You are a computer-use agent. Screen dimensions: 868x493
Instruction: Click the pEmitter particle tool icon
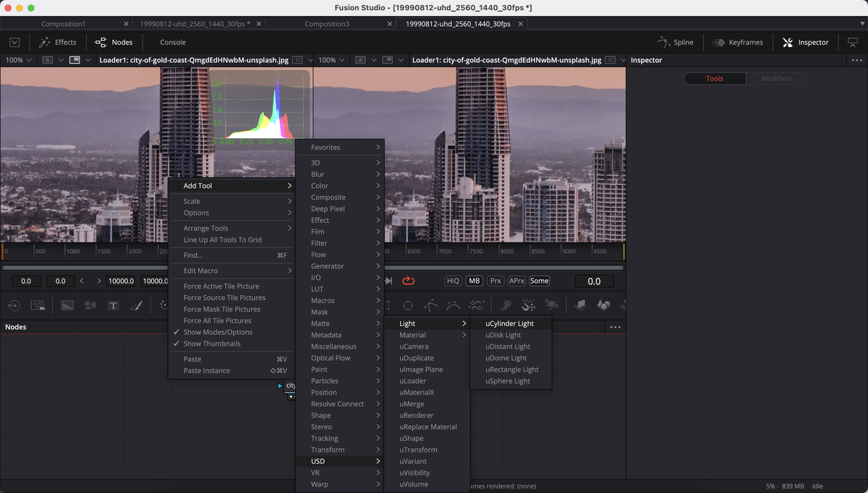507,305
